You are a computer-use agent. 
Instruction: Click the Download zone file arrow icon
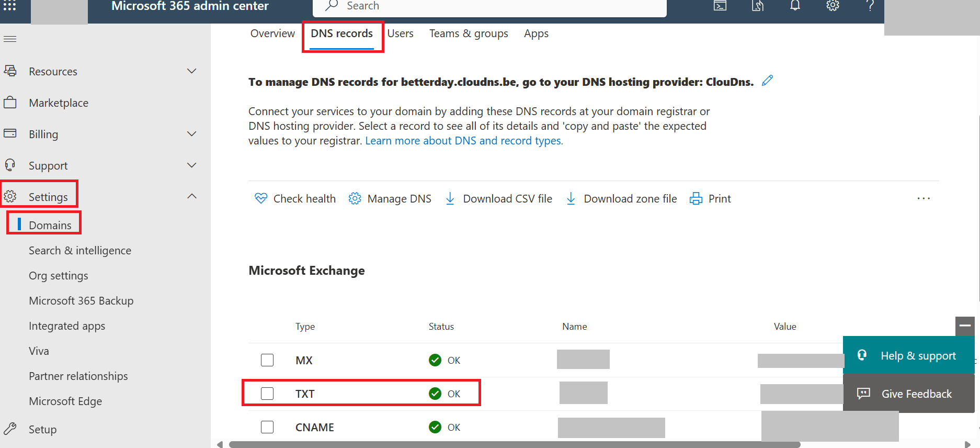pos(571,198)
